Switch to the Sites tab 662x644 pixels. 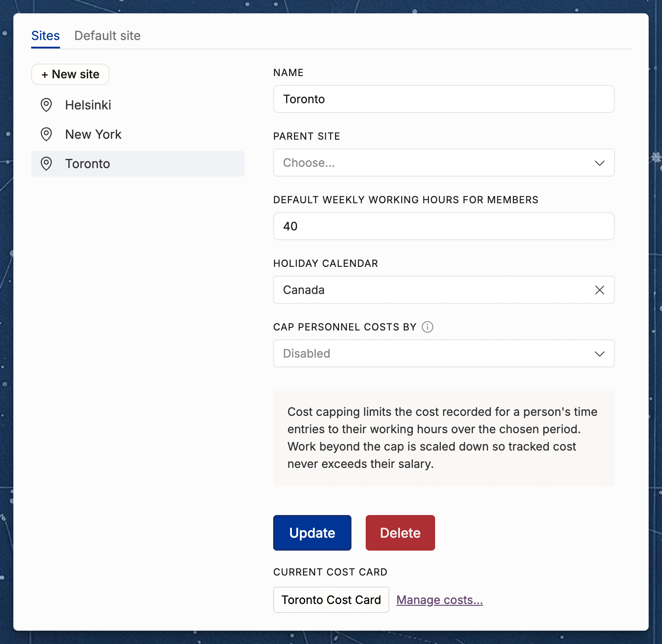click(45, 36)
